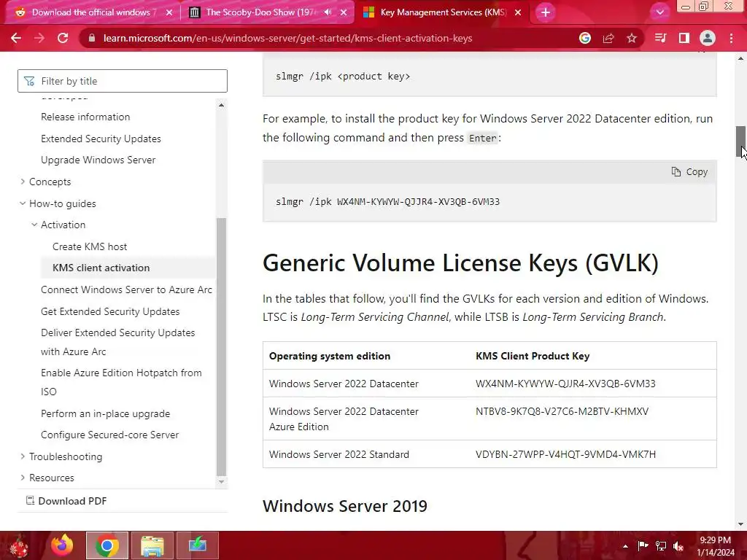Collapse the Activation section
Viewport: 747px width, 560px height.
point(58,225)
